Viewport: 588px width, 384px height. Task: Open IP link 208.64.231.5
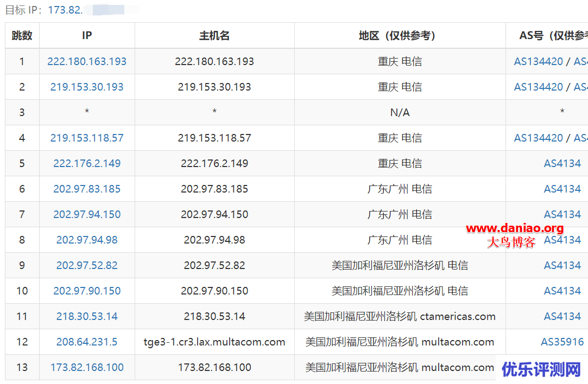pyautogui.click(x=86, y=342)
